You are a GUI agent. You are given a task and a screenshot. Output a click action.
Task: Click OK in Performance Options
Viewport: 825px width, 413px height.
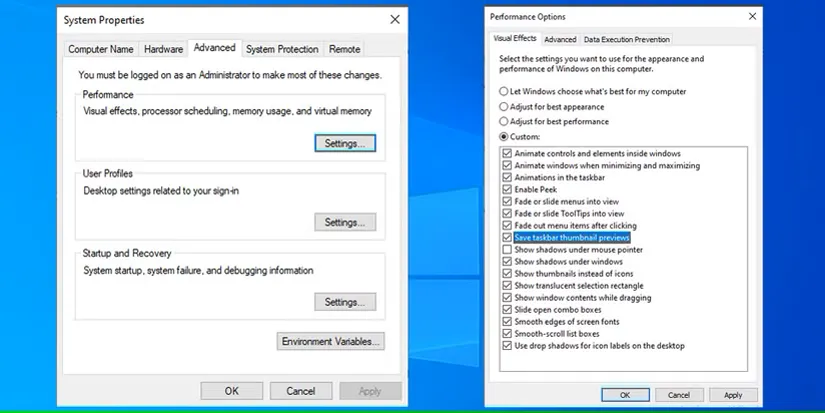point(625,395)
